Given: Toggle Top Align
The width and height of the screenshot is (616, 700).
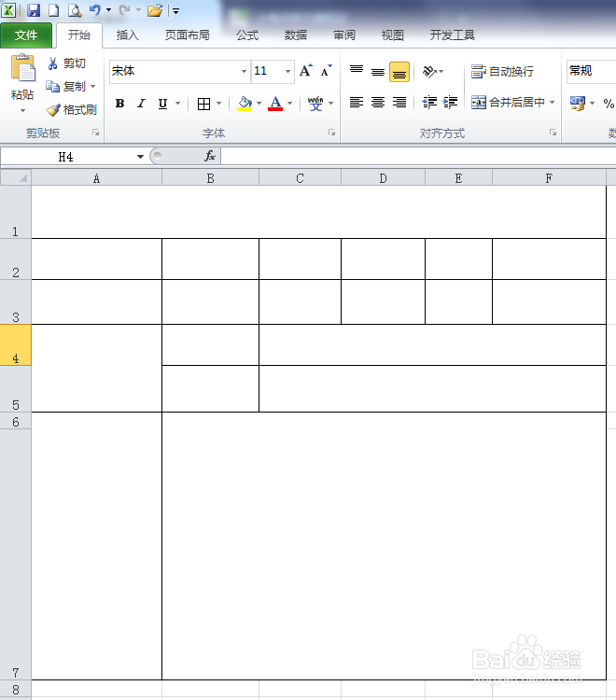Looking at the screenshot, I should [357, 71].
